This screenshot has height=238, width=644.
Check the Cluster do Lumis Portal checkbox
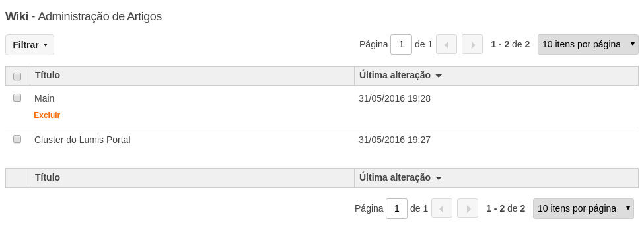17,139
